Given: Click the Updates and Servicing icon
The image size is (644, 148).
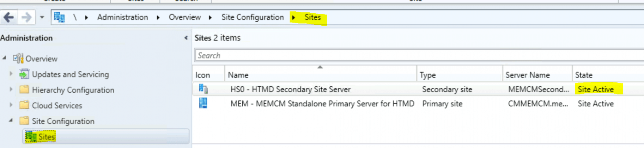Looking at the screenshot, I should coord(24,74).
